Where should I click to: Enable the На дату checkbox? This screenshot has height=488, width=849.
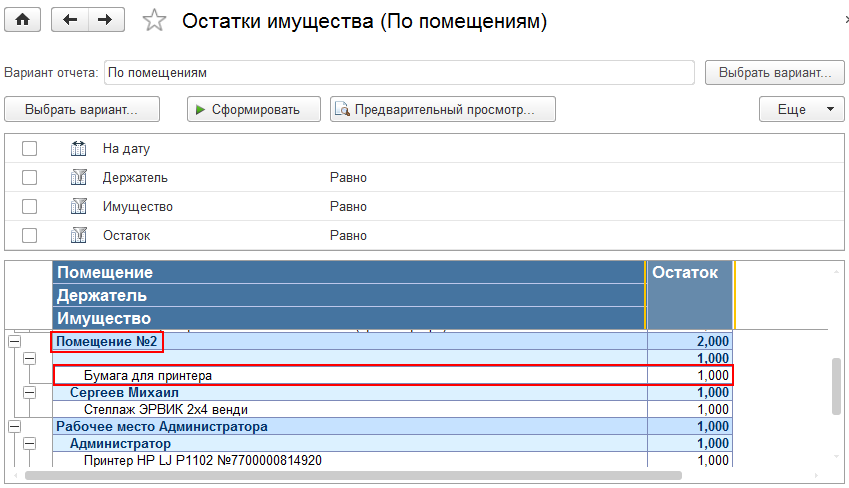point(29,148)
